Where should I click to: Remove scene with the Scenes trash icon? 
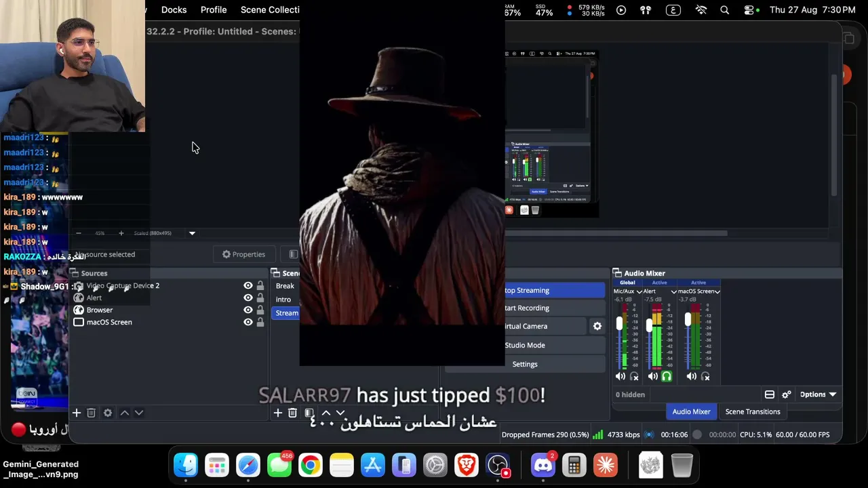pyautogui.click(x=292, y=413)
